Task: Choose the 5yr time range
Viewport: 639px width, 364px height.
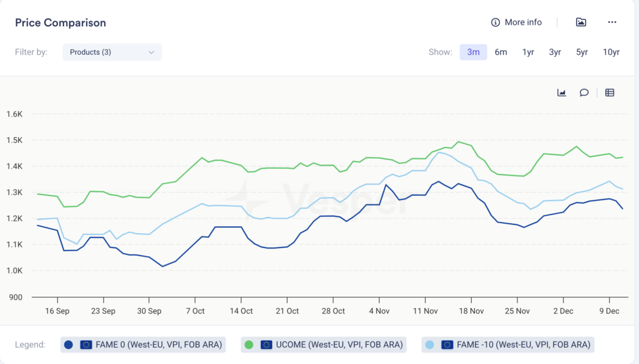Action: pyautogui.click(x=582, y=52)
